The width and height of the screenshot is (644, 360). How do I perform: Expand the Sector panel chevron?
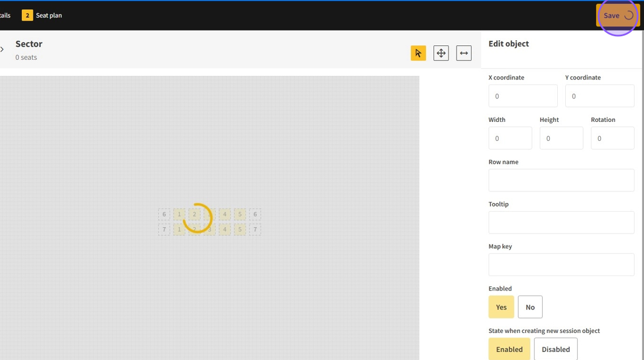click(2, 49)
